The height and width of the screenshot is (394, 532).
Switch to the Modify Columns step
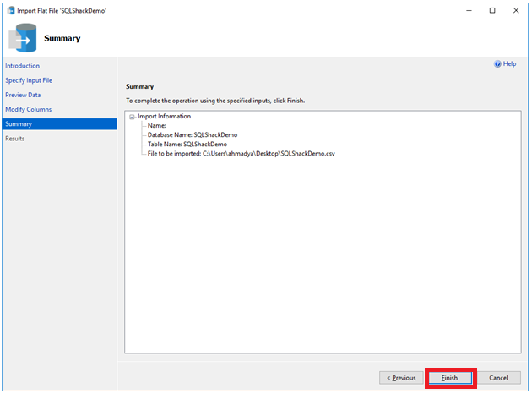point(28,109)
